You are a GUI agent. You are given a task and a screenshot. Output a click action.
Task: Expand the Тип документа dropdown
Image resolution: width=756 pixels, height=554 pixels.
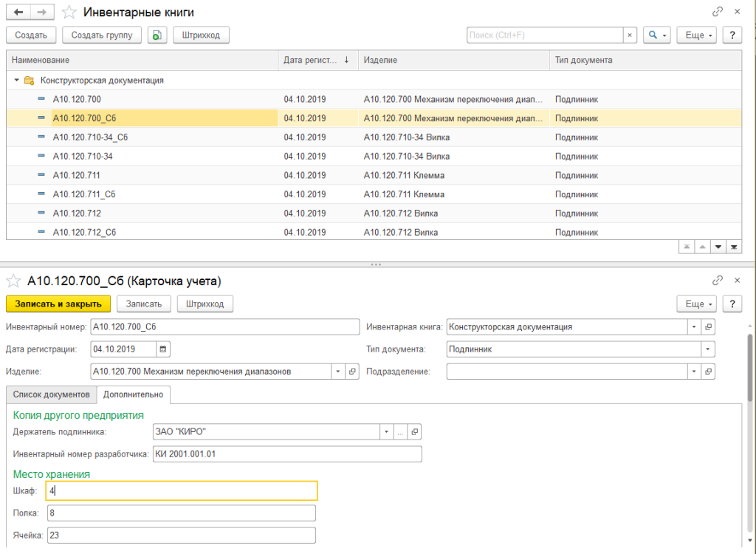(707, 349)
